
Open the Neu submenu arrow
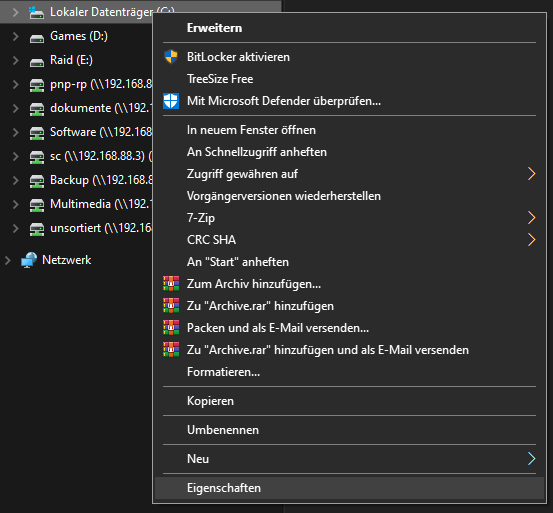[531, 459]
